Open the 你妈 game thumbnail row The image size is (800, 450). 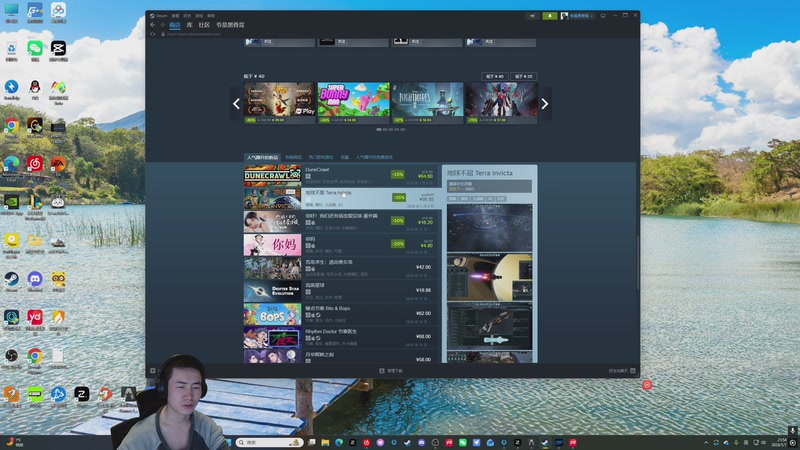point(341,245)
